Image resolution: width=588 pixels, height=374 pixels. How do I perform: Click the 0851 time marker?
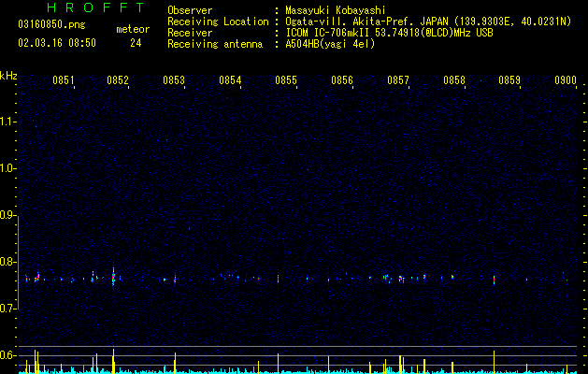(x=63, y=79)
